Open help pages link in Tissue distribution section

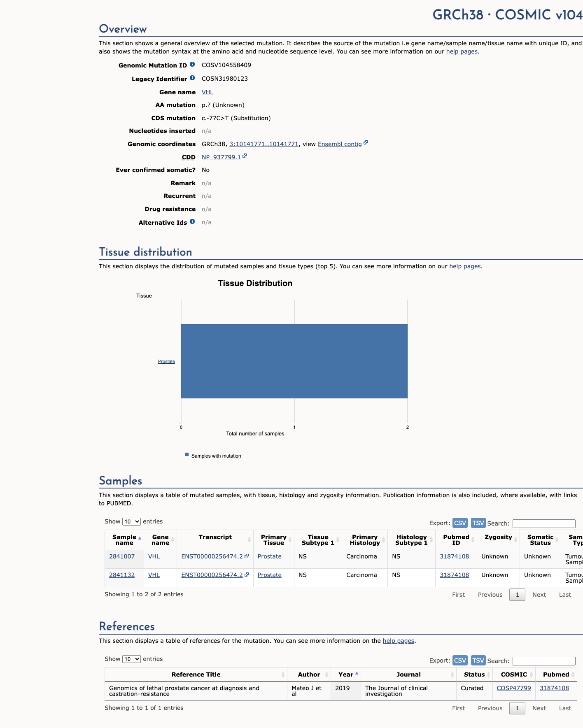click(465, 266)
